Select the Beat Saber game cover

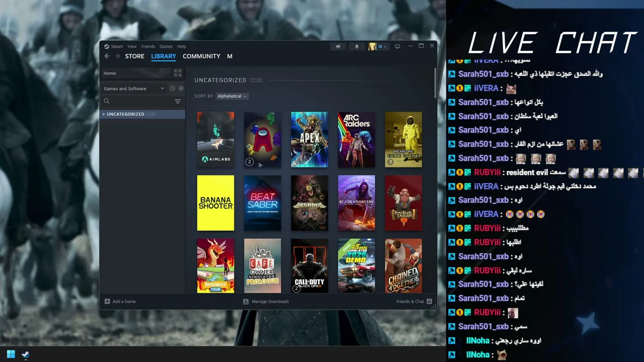point(263,203)
